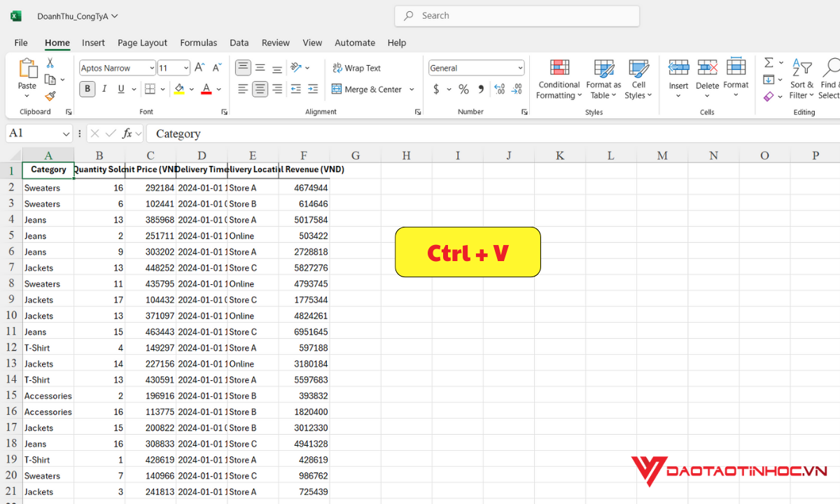
Task: Click the formula bar Cancel X icon
Action: tap(95, 133)
